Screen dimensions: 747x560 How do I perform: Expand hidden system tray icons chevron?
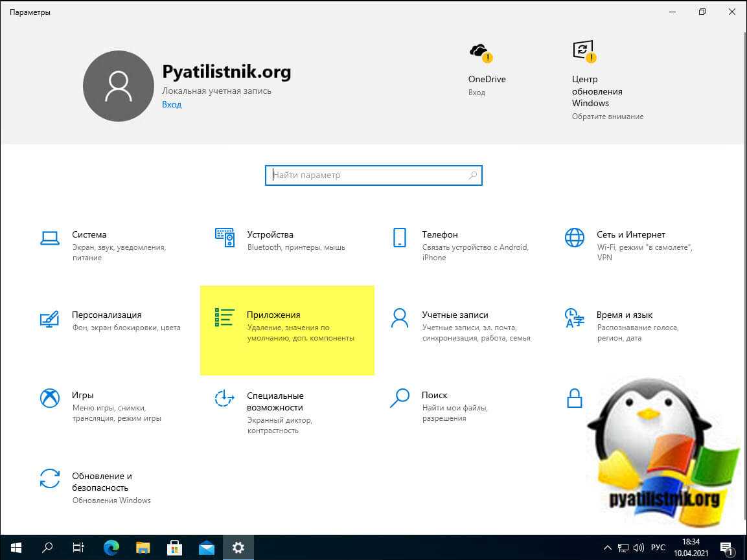(608, 548)
